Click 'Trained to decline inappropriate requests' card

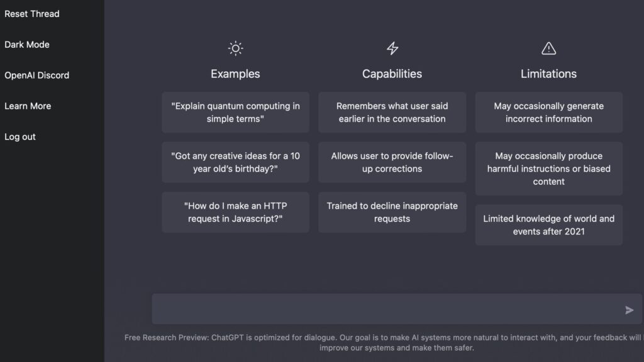pos(392,212)
